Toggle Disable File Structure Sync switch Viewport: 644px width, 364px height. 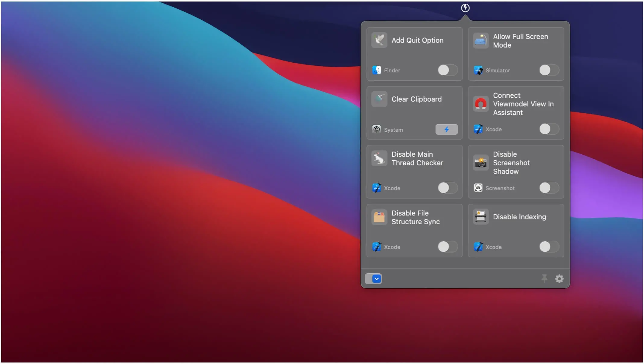[448, 247]
